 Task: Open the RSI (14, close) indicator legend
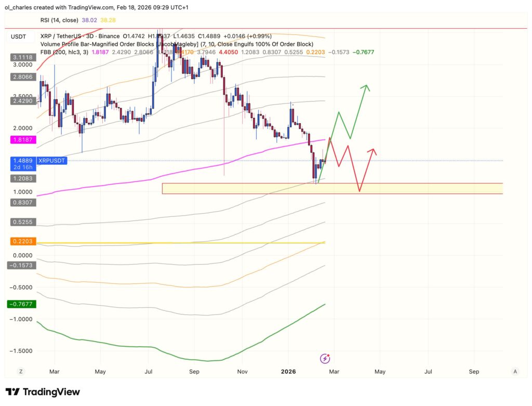(58, 20)
